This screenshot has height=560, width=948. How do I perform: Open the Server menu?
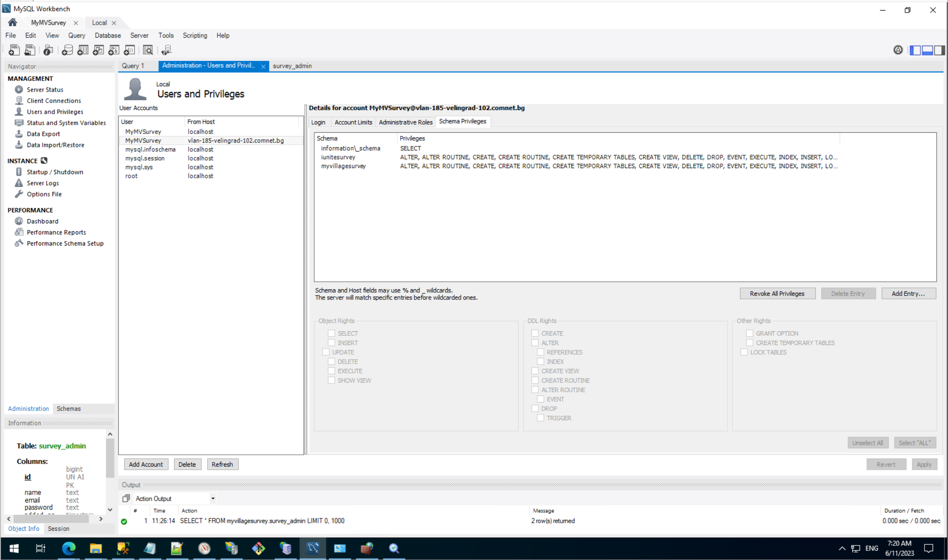click(x=139, y=35)
